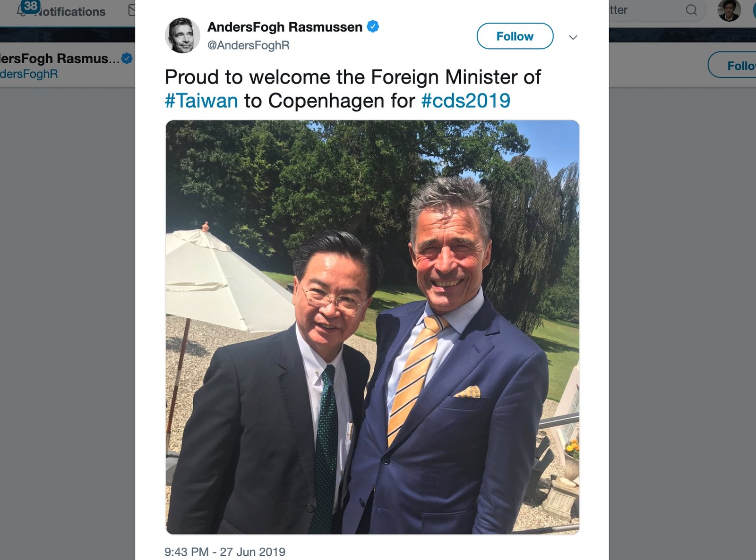Open the #cds2019 hashtag
756x560 pixels.
pos(465,101)
